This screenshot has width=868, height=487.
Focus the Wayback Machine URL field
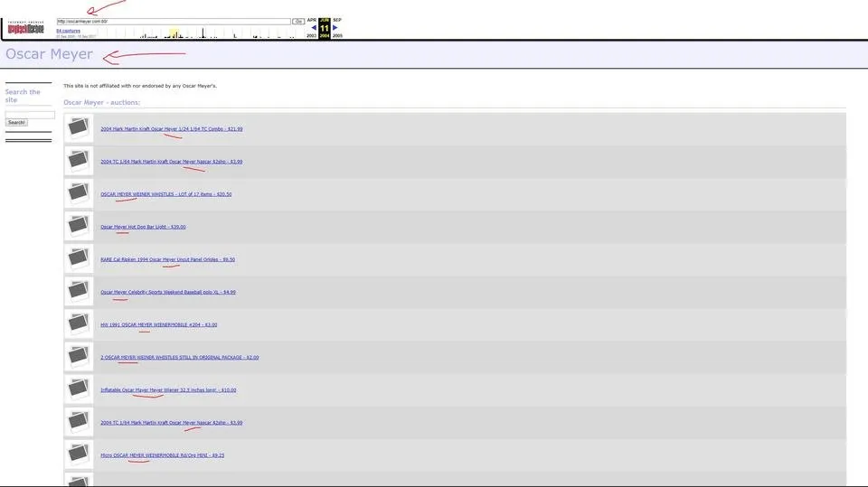click(174, 21)
